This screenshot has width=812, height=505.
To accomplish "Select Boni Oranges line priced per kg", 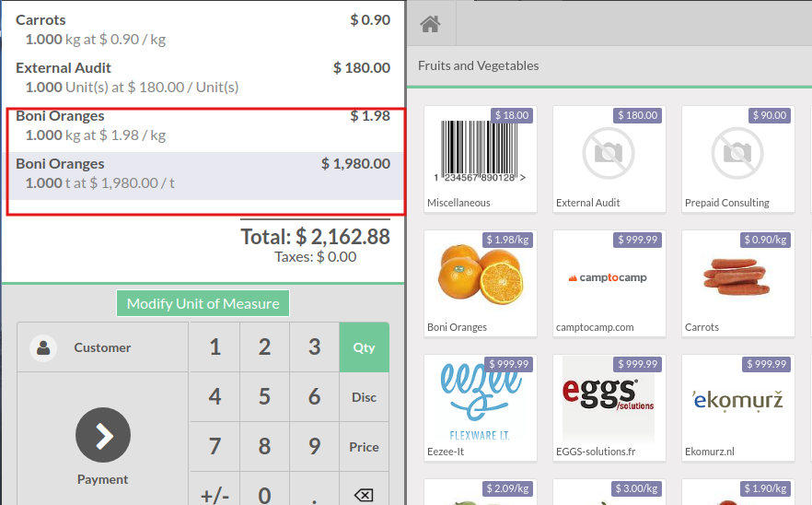I will [x=203, y=125].
